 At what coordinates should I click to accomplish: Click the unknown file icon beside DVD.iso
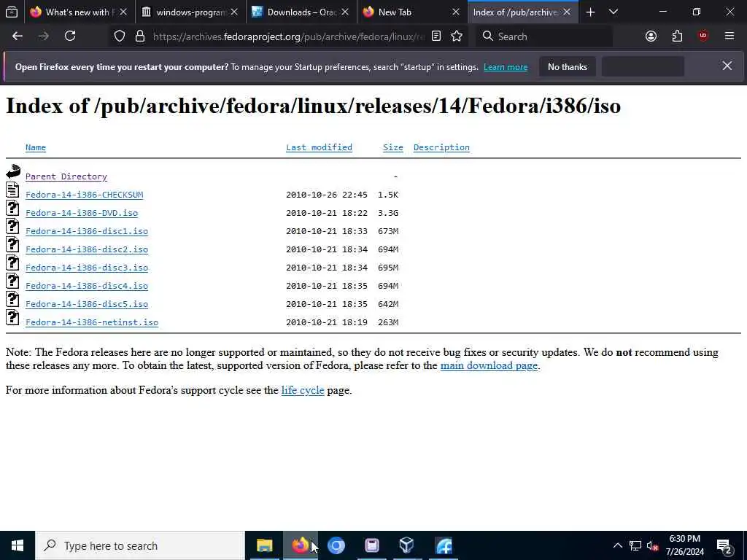pyautogui.click(x=12, y=208)
